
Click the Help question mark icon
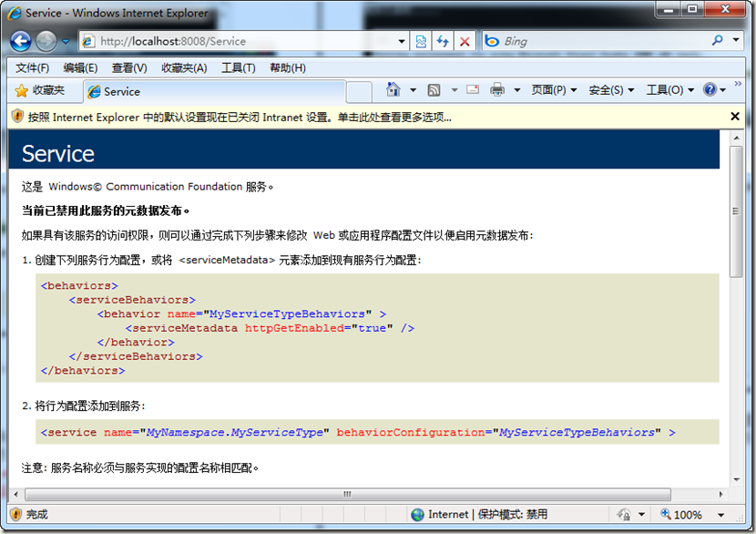click(x=710, y=89)
